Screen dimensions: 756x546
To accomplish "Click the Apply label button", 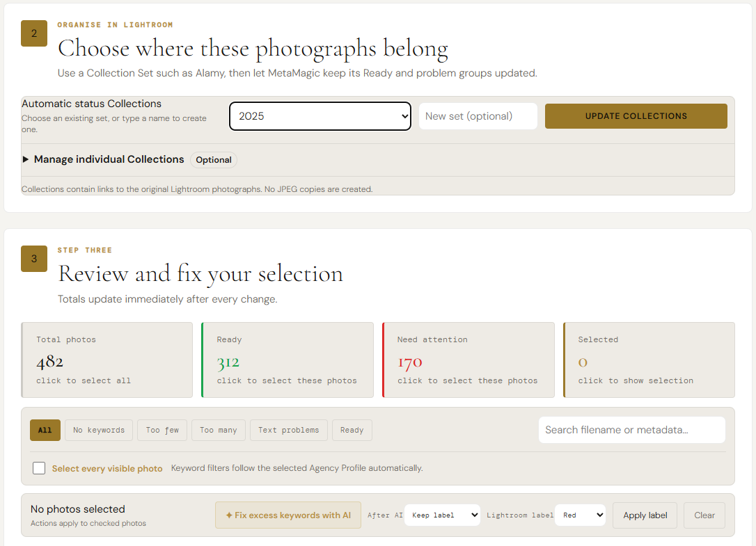I will pos(645,515).
